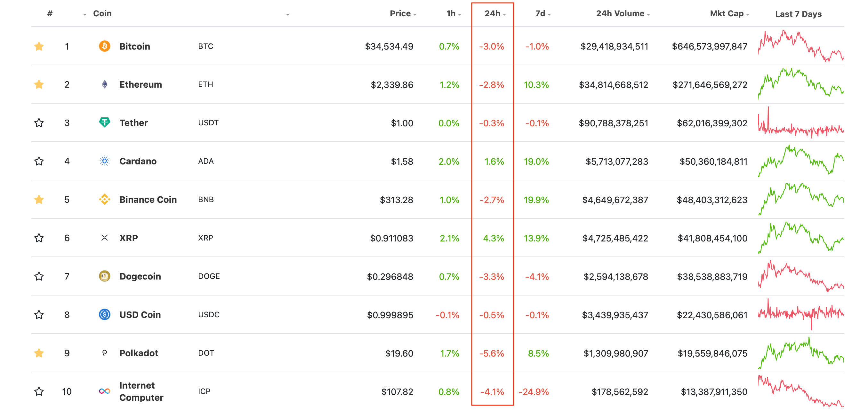View Cardano's 7-day sparkline chart
Viewport: 868px width, 410px height.
pyautogui.click(x=800, y=161)
